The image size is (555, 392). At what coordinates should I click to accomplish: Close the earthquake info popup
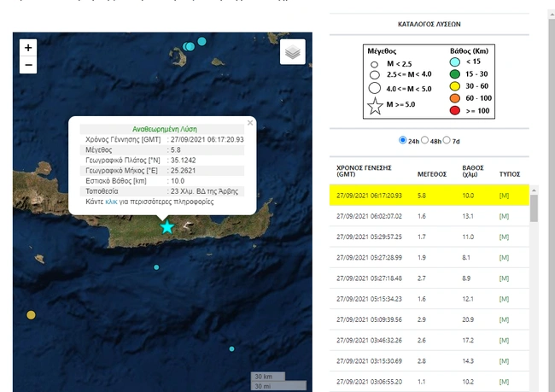coord(250,122)
